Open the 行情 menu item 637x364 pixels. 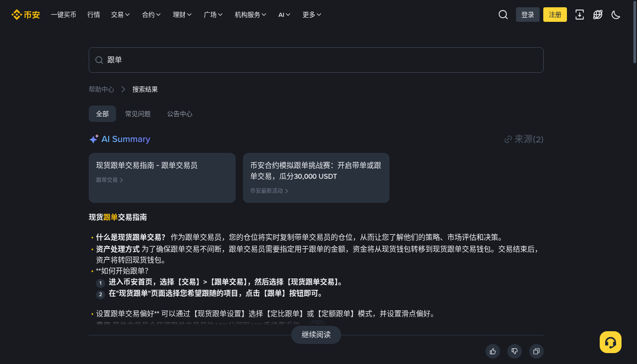click(94, 15)
